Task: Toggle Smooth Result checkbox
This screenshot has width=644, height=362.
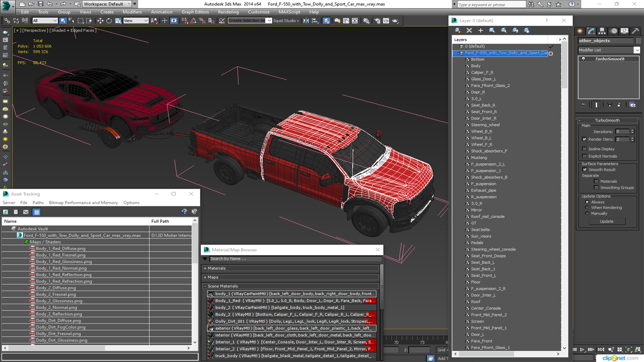Action: click(x=585, y=170)
